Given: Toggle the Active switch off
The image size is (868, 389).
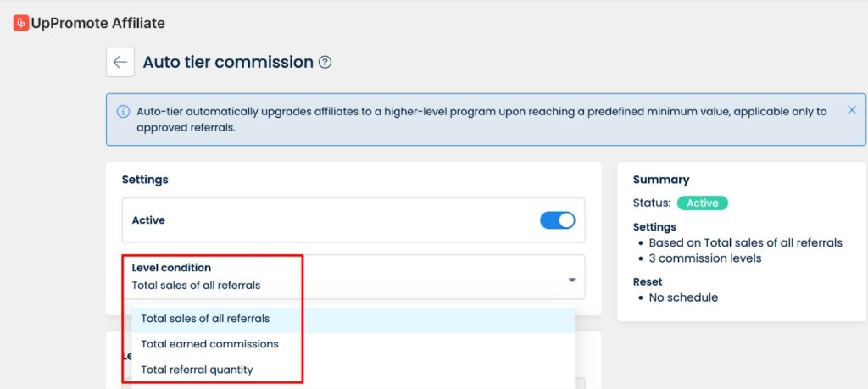Looking at the screenshot, I should (557, 220).
